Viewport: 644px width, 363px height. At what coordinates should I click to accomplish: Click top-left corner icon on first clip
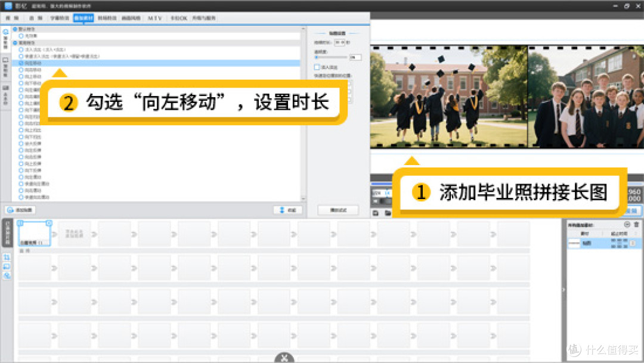(x=20, y=223)
